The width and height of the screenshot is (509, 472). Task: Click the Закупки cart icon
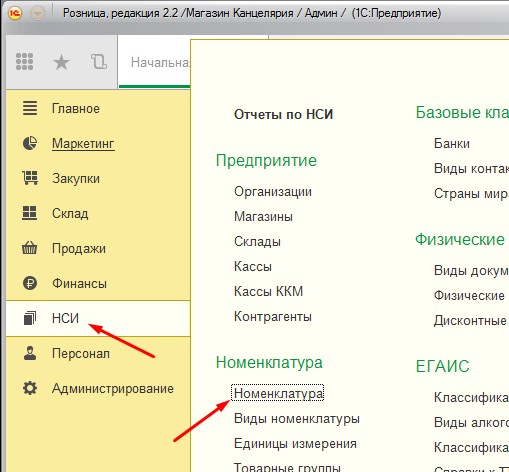coord(30,178)
